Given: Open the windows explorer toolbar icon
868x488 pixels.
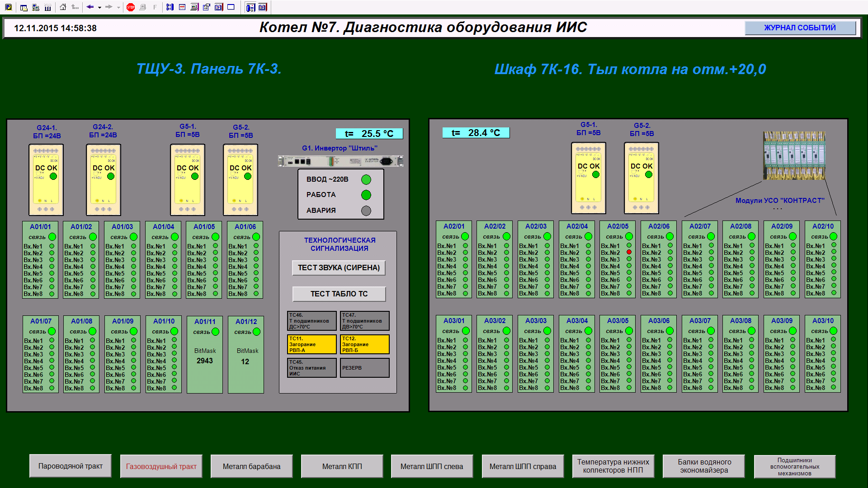Looking at the screenshot, I should (24, 7).
